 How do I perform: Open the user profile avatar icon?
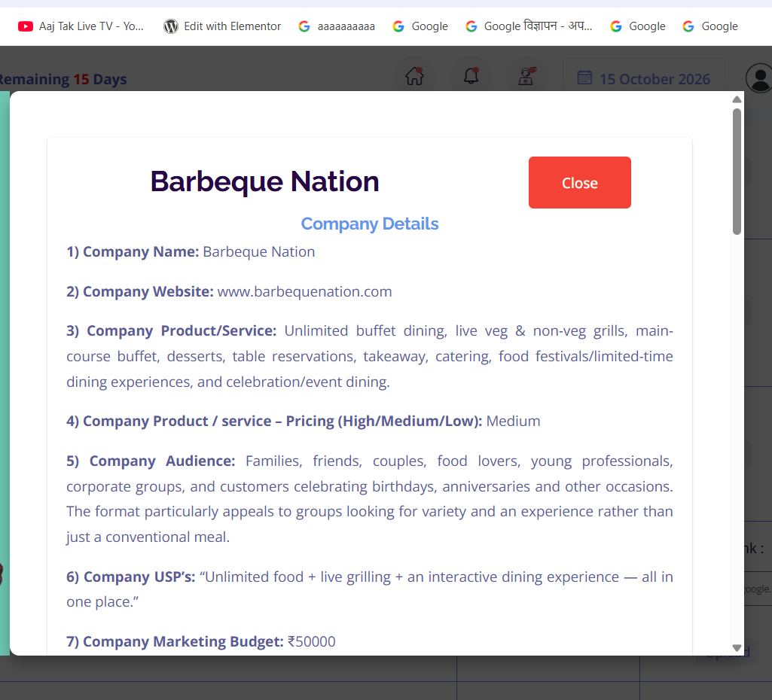(760, 78)
